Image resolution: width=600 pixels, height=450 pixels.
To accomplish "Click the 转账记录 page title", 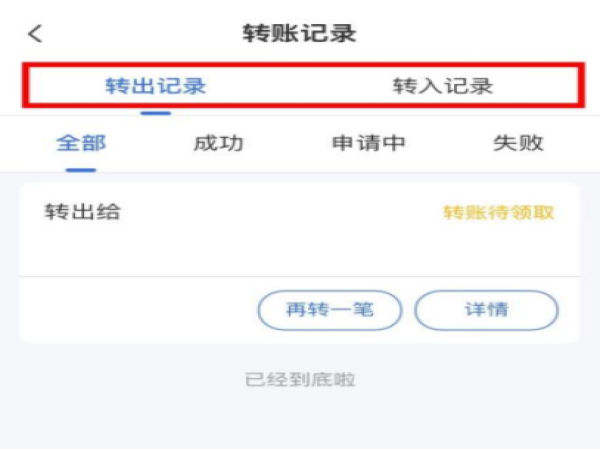I will [x=300, y=33].
